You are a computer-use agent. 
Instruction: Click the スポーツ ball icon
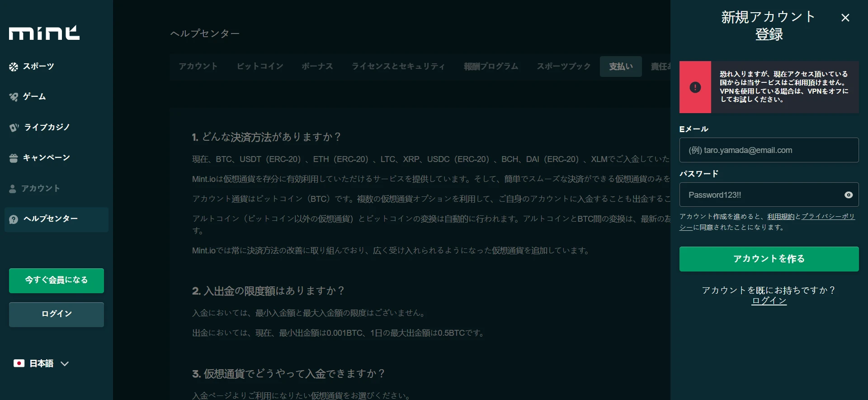[x=14, y=67]
